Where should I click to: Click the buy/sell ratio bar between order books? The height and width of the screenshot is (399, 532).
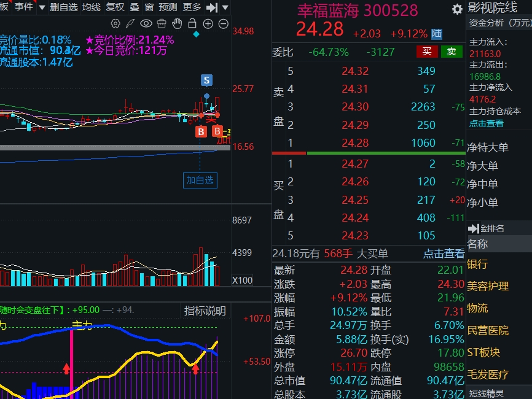coord(369,153)
